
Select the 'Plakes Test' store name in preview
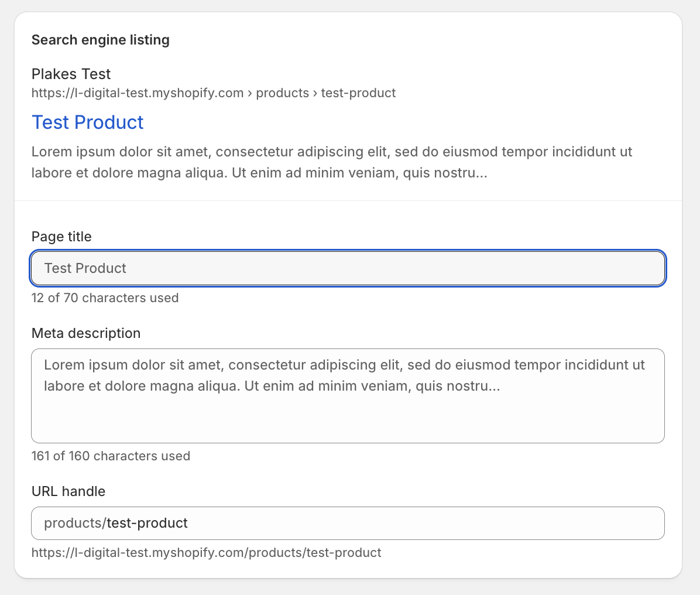tap(71, 74)
